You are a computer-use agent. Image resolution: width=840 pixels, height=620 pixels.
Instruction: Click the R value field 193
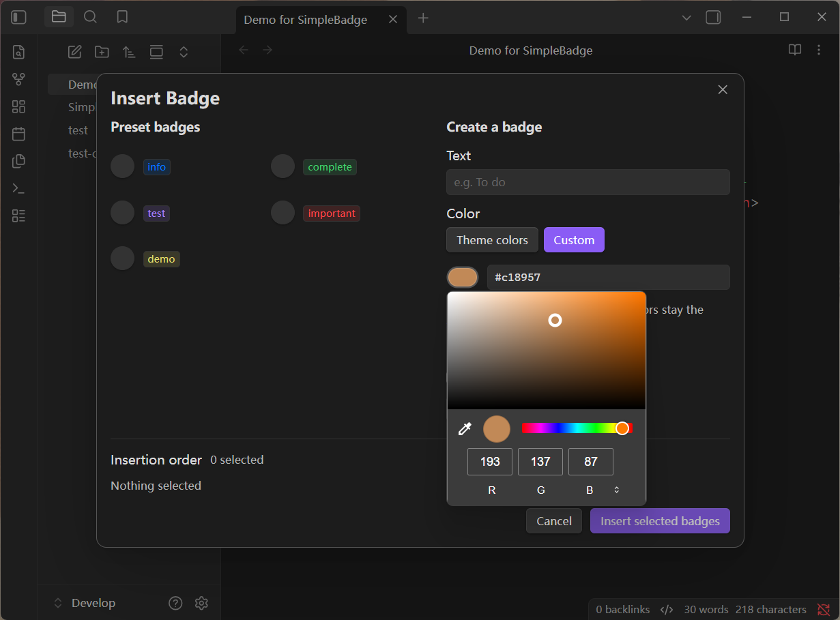point(490,462)
